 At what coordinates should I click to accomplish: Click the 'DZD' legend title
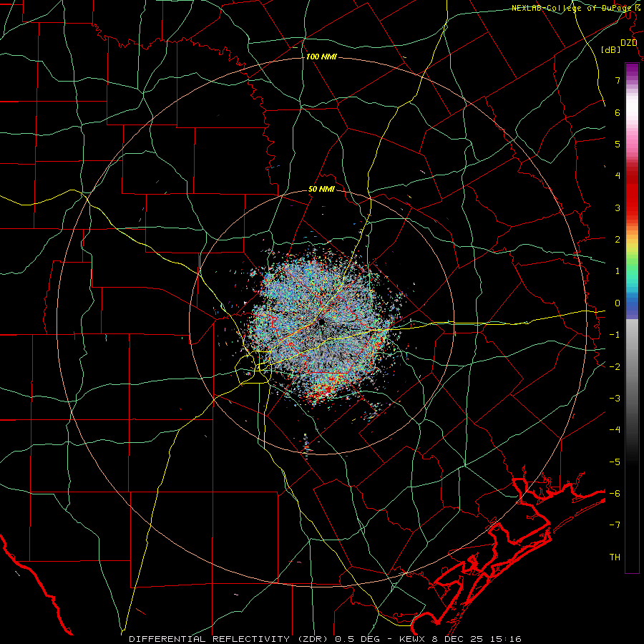pyautogui.click(x=629, y=42)
